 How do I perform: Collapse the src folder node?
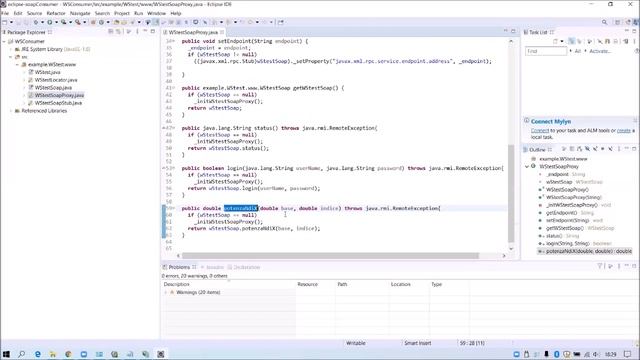click(x=11, y=57)
